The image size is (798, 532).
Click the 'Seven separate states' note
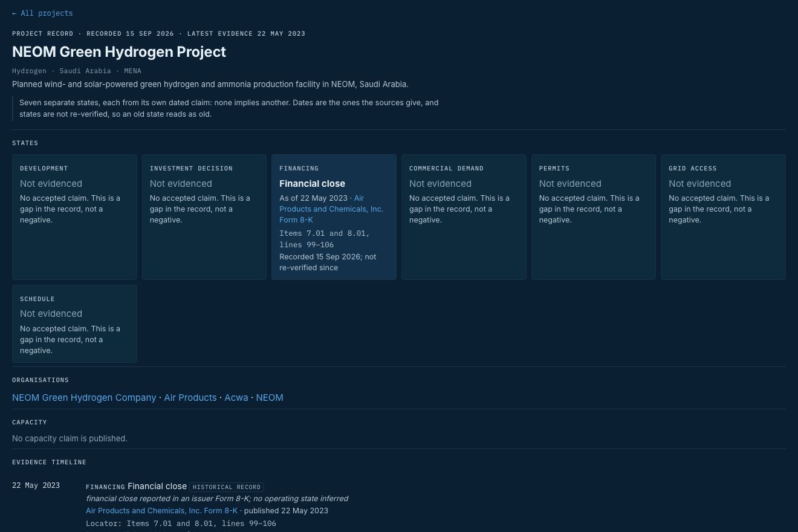click(229, 108)
